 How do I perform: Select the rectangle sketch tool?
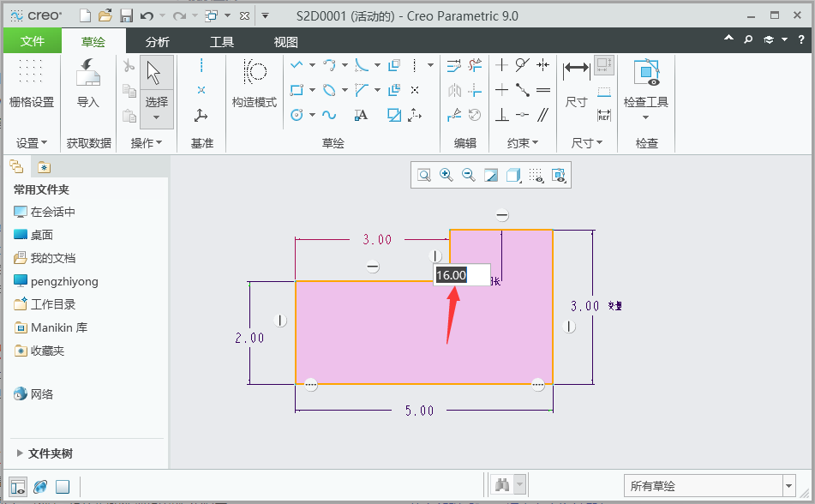[297, 90]
